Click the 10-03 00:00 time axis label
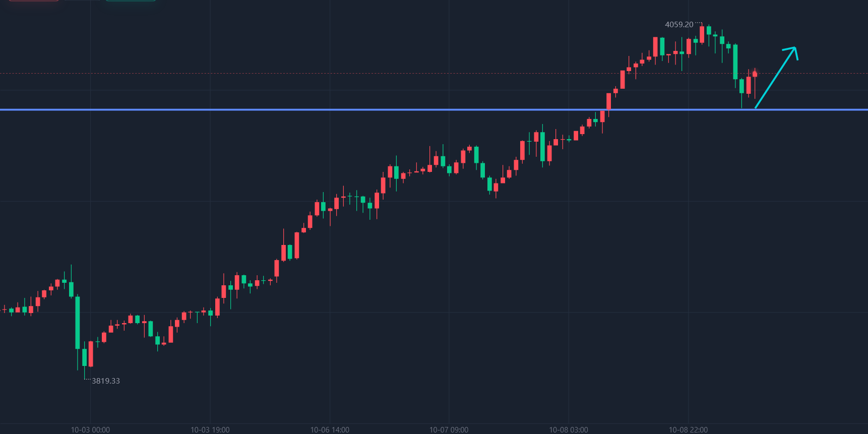The width and height of the screenshot is (868, 434). pos(90,429)
